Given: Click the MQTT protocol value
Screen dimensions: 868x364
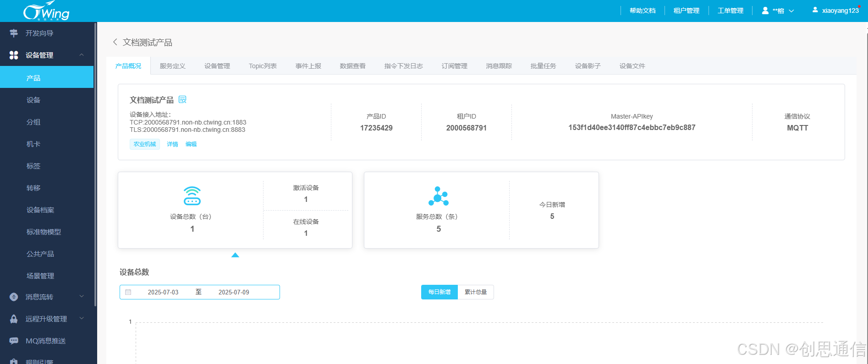Looking at the screenshot, I should [x=797, y=128].
